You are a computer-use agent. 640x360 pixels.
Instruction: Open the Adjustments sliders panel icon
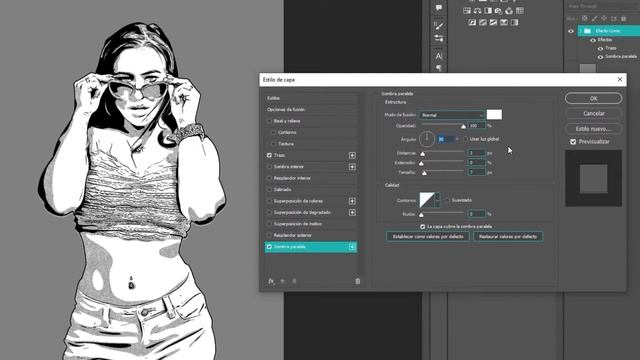pos(439,38)
